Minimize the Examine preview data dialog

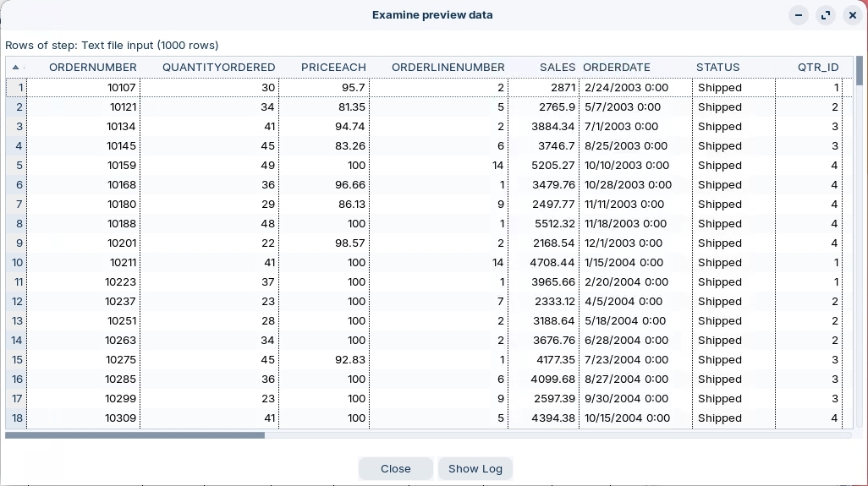(x=798, y=15)
